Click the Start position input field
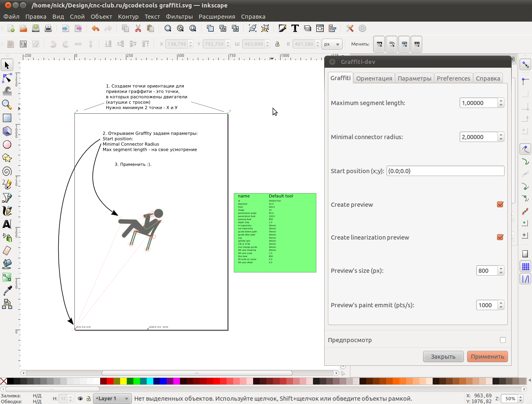 pyautogui.click(x=446, y=171)
